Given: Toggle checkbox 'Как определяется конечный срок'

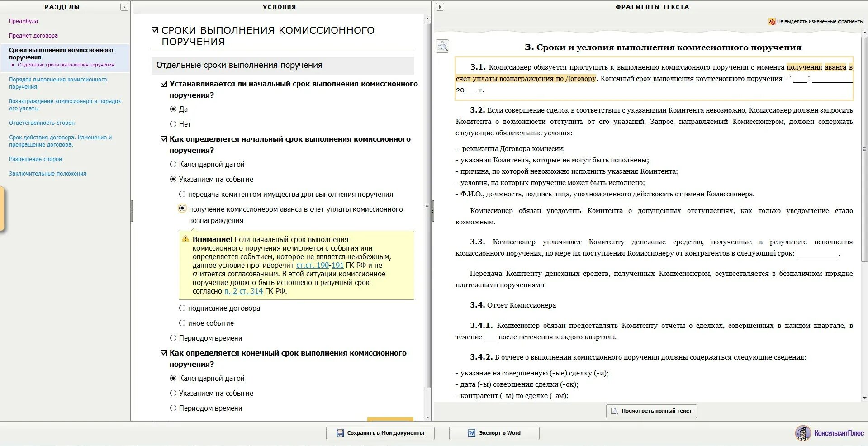Looking at the screenshot, I should [x=164, y=353].
